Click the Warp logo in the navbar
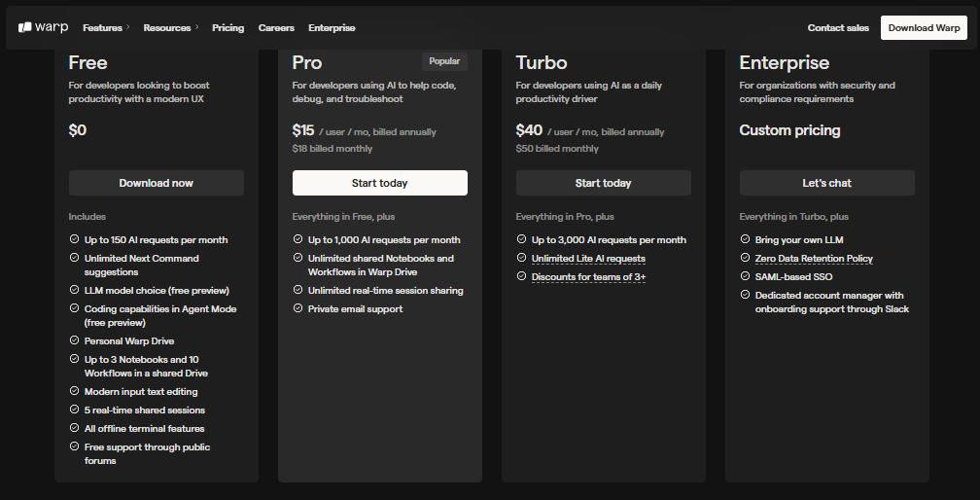Image resolution: width=980 pixels, height=500 pixels. [43, 27]
